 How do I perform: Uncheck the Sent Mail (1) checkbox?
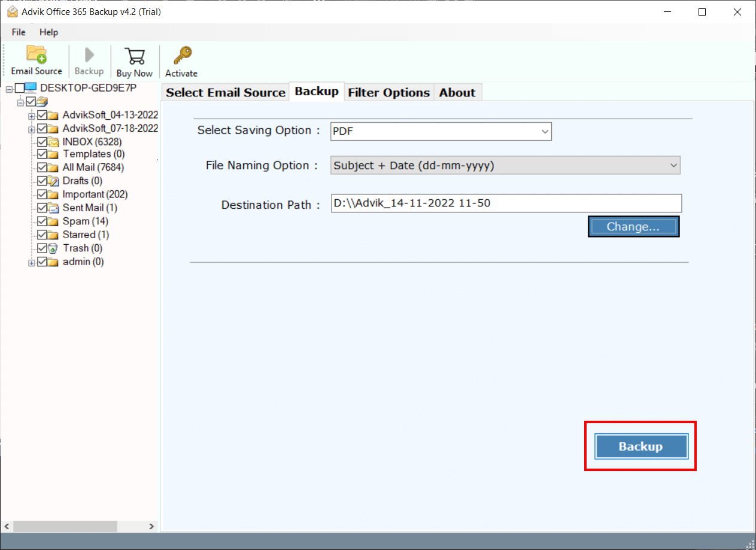(42, 208)
